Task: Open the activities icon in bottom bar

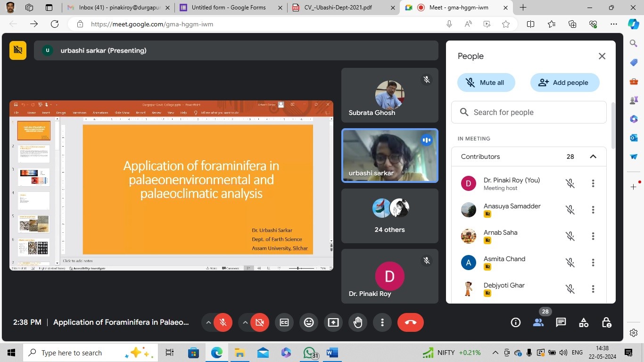Action: point(584,322)
